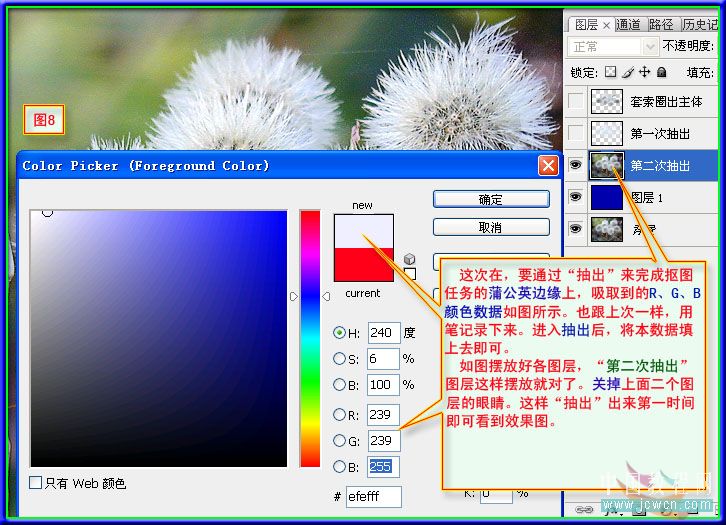
Task: Click the R value field showing 239
Action: (383, 414)
